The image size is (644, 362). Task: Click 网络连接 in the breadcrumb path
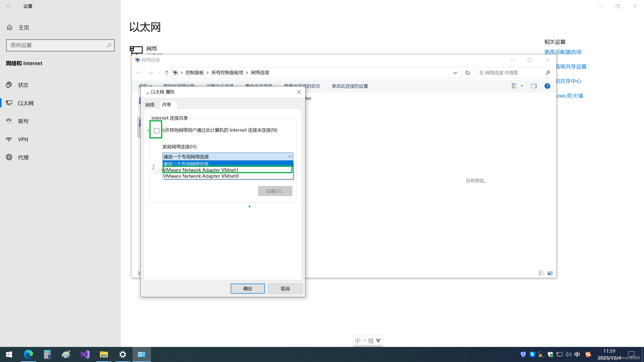(260, 73)
